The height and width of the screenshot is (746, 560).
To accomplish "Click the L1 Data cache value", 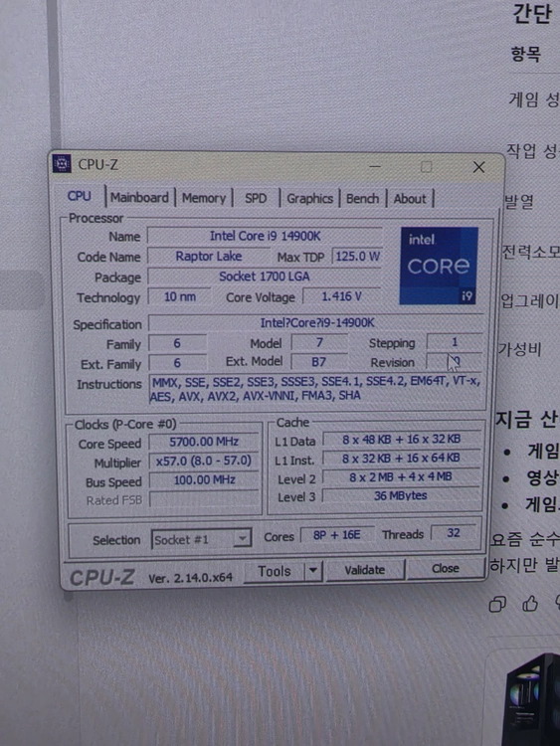I will point(401,439).
